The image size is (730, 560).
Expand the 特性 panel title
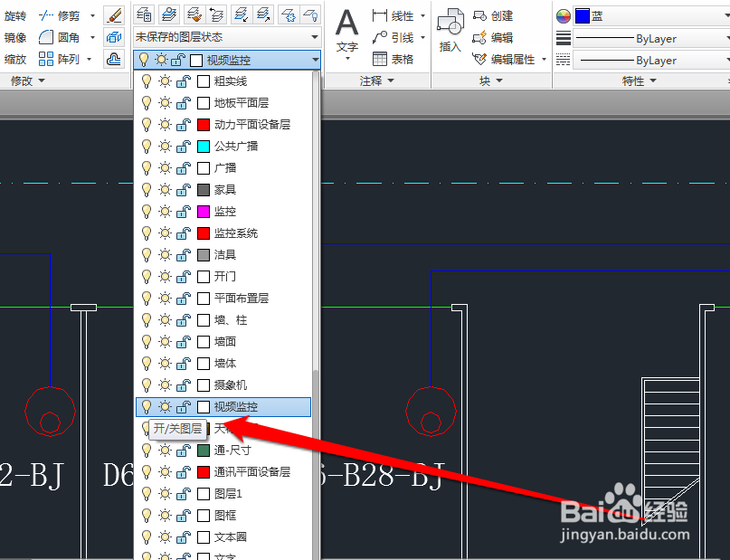639,81
